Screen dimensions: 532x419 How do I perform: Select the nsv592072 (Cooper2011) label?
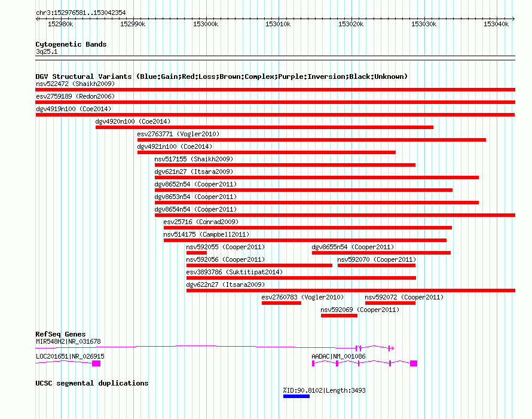(x=404, y=297)
